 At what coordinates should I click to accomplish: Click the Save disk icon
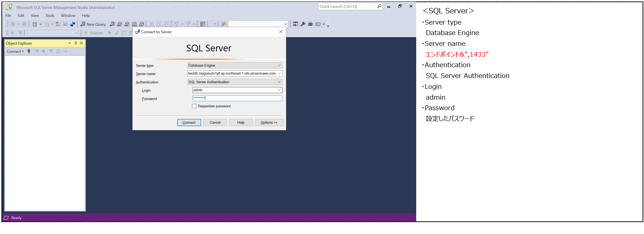coord(65,24)
